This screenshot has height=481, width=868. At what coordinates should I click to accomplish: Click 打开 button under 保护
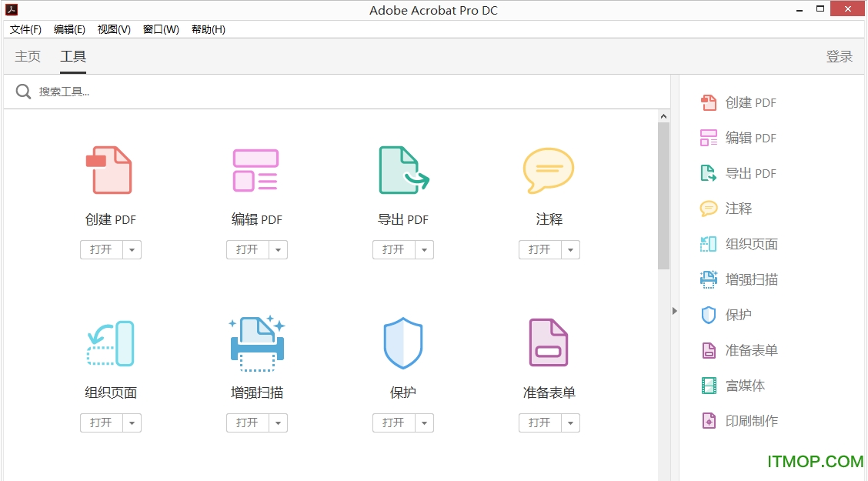pos(393,423)
